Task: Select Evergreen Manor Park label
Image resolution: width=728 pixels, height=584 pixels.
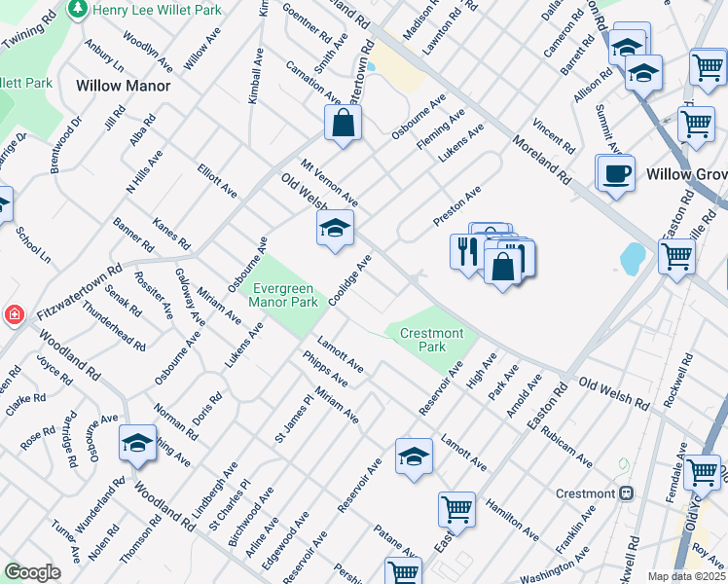Action: (x=283, y=295)
